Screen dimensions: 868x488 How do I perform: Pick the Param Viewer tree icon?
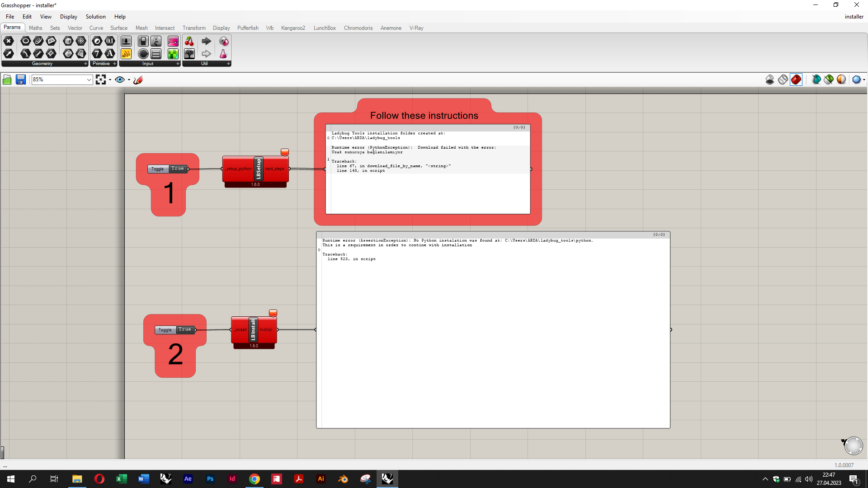pos(189,54)
